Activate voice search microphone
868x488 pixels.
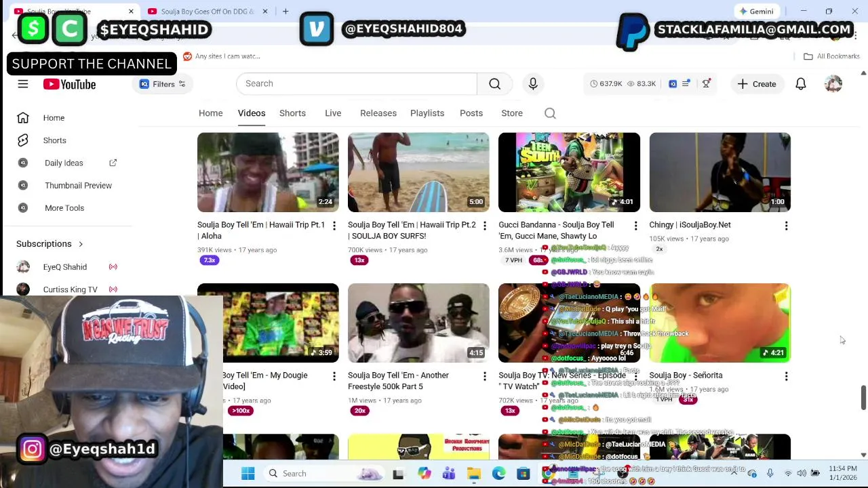tap(533, 83)
